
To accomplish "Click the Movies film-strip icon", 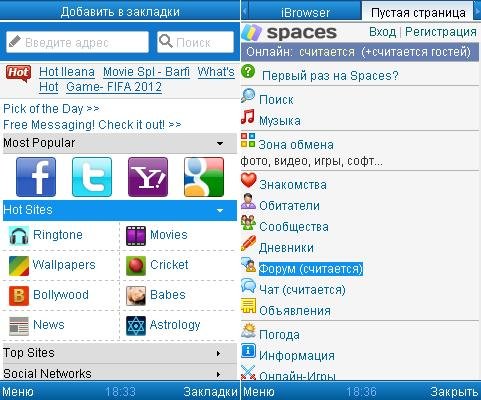I will pyautogui.click(x=136, y=236).
